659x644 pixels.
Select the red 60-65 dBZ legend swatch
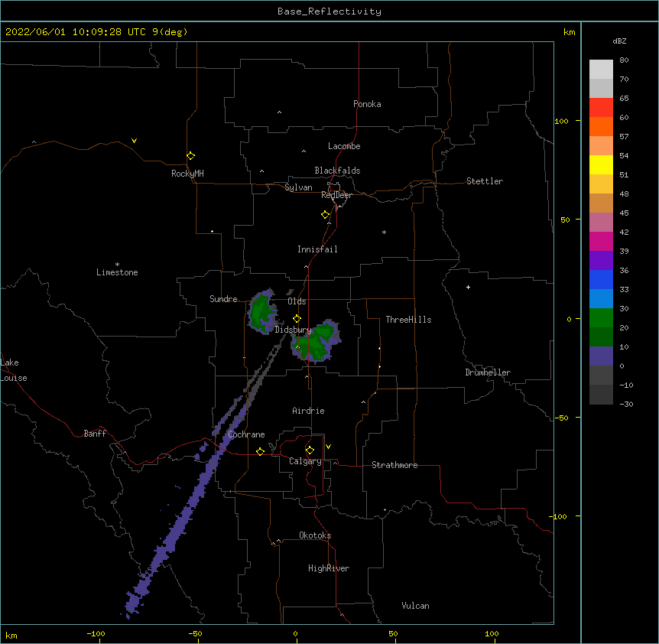pos(601,108)
